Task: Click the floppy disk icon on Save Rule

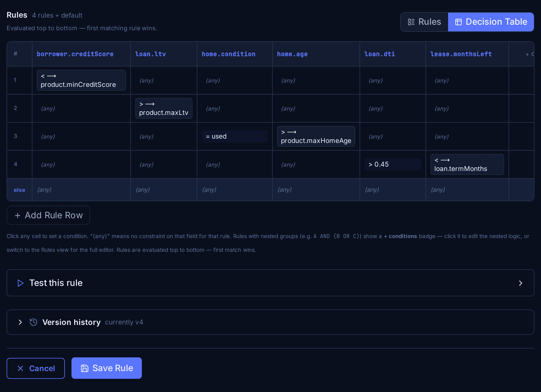Action: click(85, 368)
